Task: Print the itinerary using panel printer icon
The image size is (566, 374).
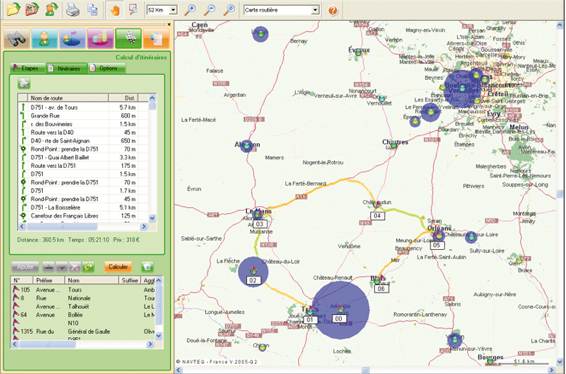Action: click(24, 83)
